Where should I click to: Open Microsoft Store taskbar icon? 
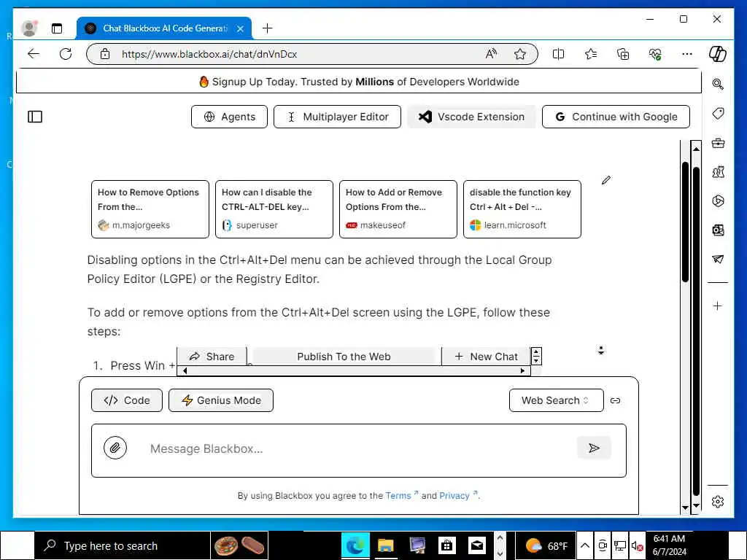[x=447, y=545]
